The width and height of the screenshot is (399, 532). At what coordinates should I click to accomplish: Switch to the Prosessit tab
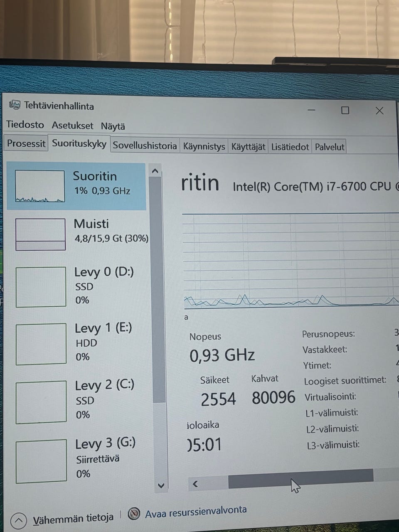[x=26, y=144]
